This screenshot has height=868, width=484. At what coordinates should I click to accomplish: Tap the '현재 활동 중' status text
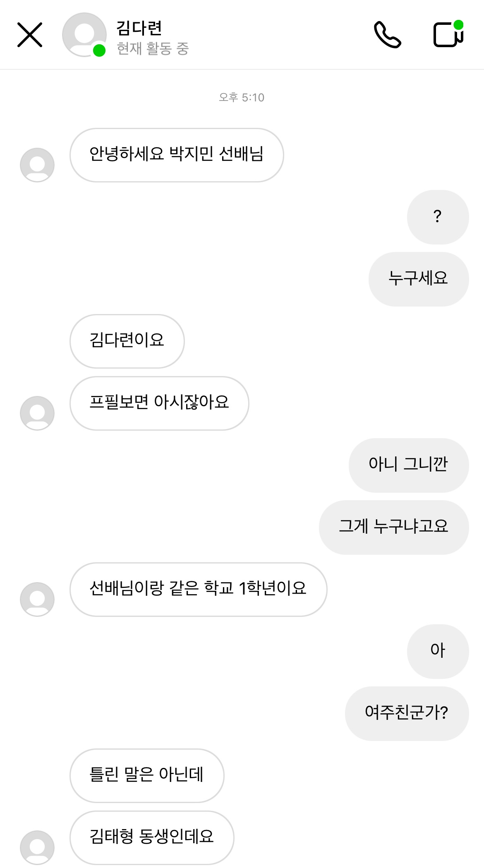pos(153,49)
